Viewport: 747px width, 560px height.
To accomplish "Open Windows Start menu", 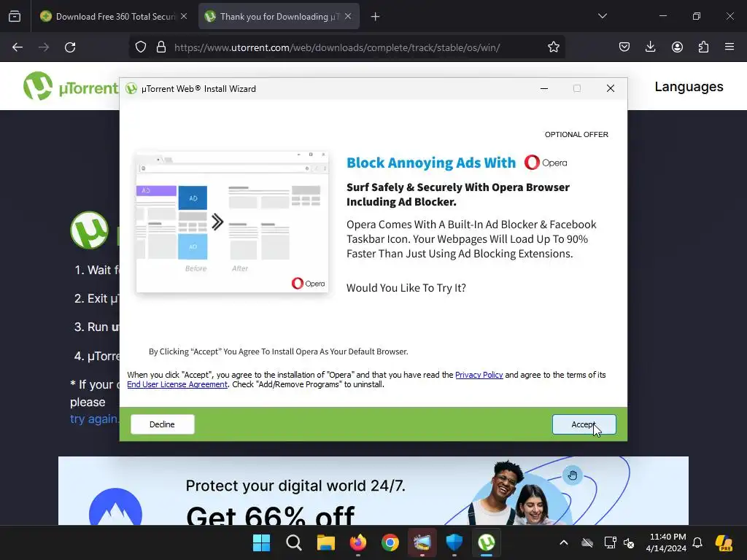I will [x=262, y=542].
